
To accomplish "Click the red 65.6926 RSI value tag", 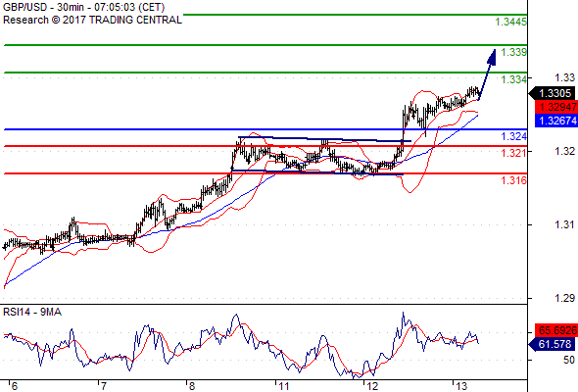I will [x=556, y=330].
